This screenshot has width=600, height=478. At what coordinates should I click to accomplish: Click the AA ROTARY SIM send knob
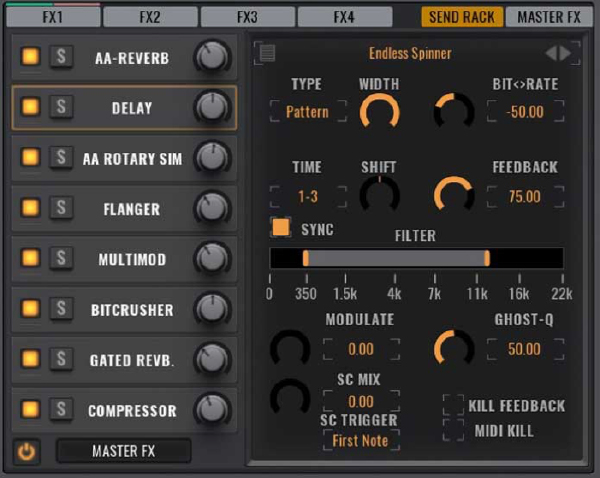212,157
